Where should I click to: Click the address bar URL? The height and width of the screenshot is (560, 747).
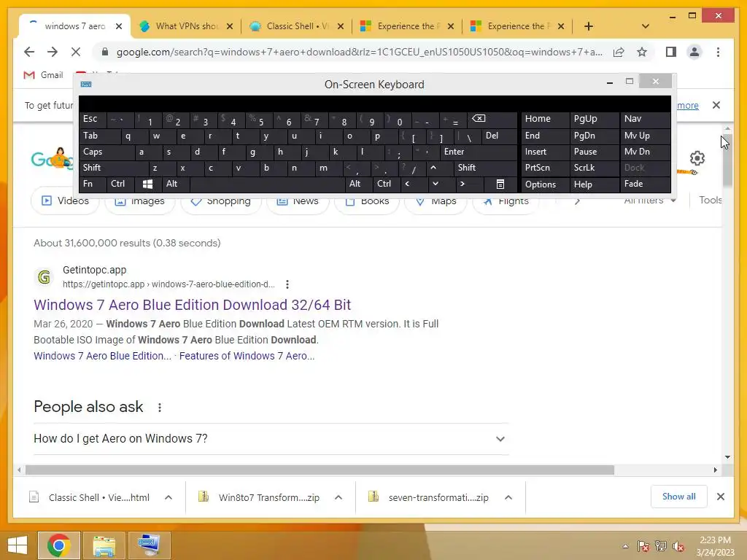click(359, 52)
